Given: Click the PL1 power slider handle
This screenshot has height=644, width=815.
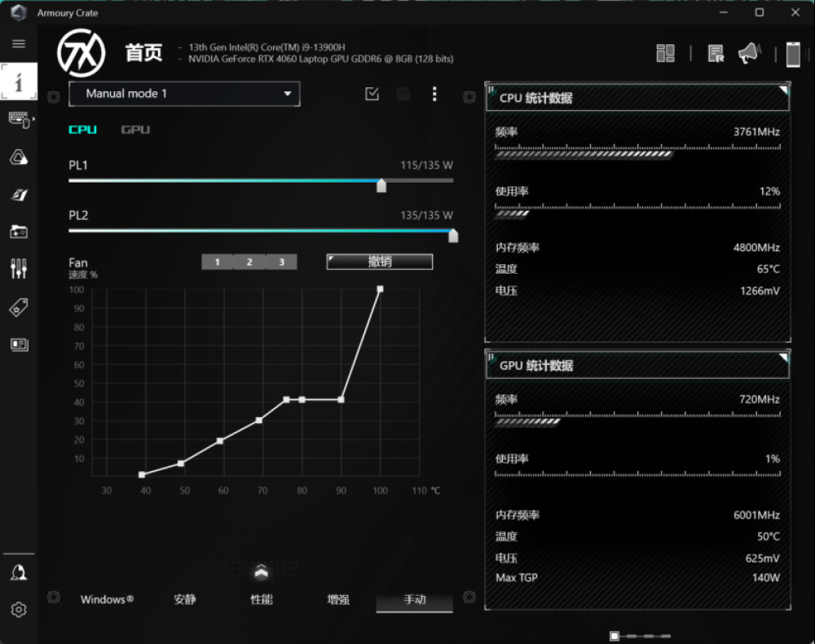Looking at the screenshot, I should point(381,186).
